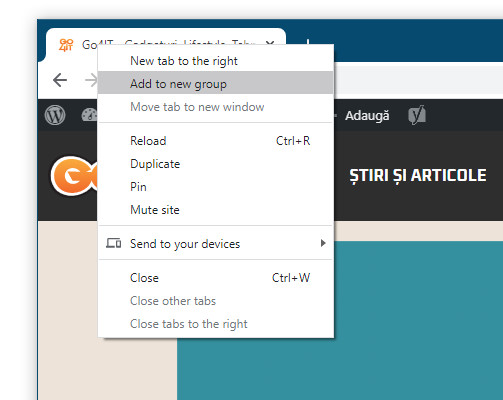
Task: Click the Yoast SEO icon
Action: pos(417,115)
